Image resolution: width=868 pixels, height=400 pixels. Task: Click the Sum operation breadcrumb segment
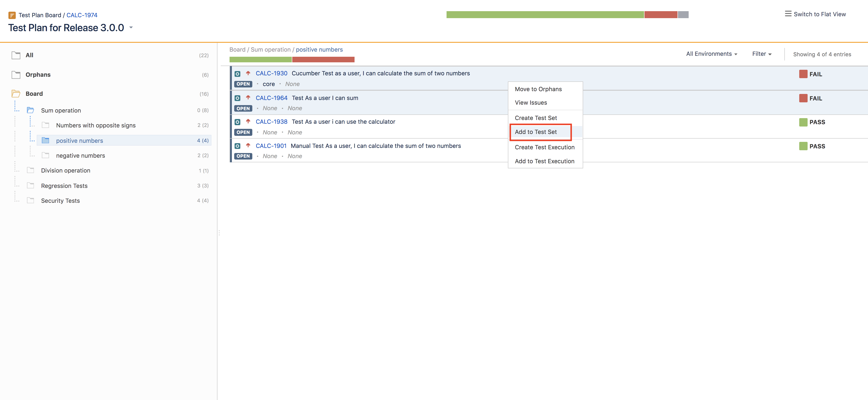(270, 50)
